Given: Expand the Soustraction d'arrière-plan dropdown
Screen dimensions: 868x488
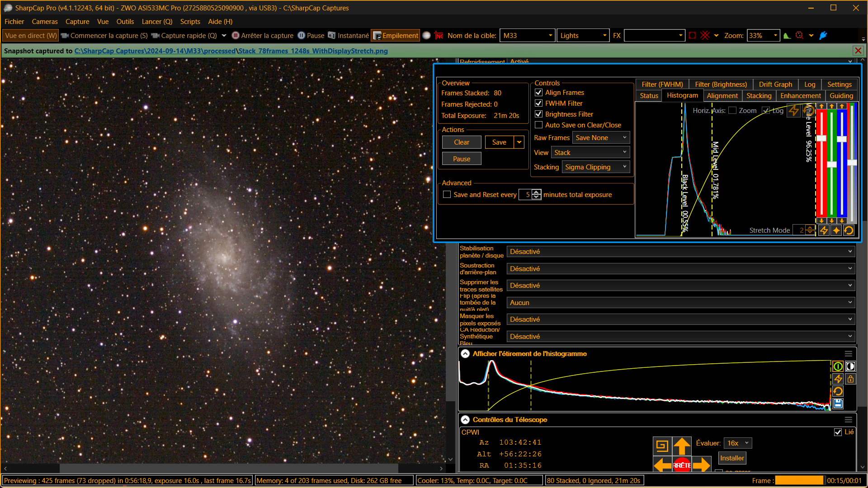Looking at the screenshot, I should coord(681,269).
